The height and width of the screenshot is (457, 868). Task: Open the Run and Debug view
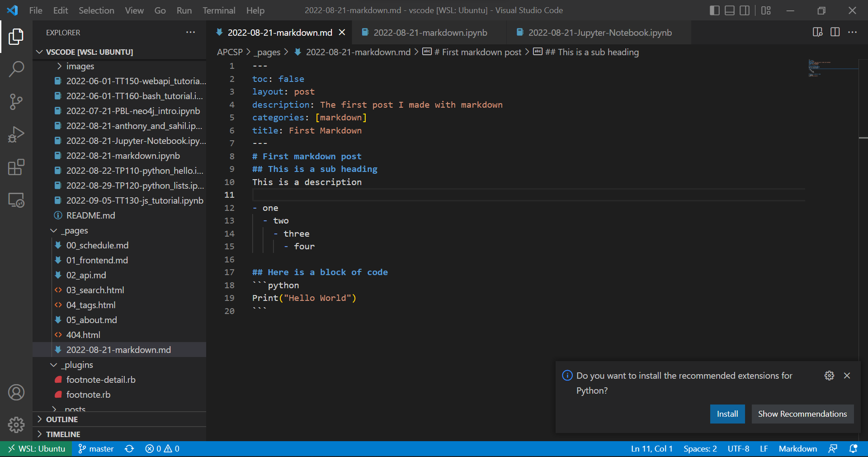[x=16, y=134]
